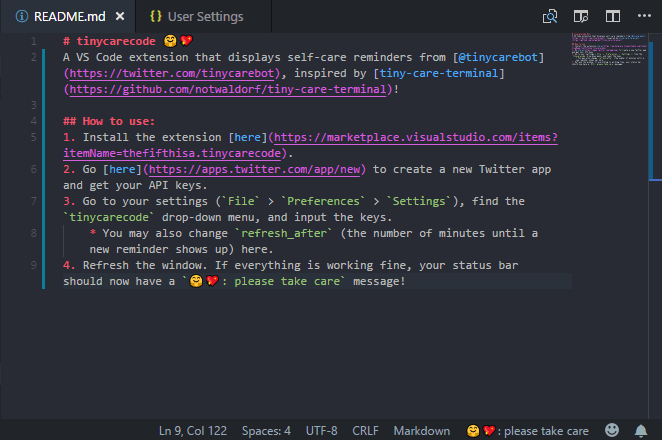
Task: Change end of line sequence CRLF
Action: (365, 431)
